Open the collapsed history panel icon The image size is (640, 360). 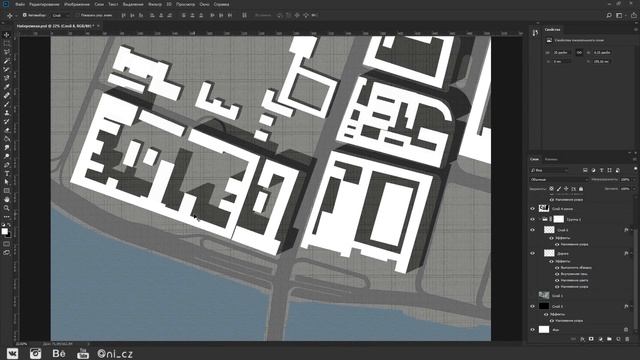[x=535, y=32]
